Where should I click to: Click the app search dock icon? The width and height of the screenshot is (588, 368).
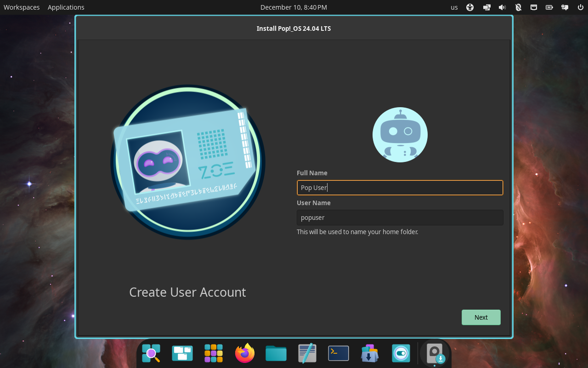point(151,353)
